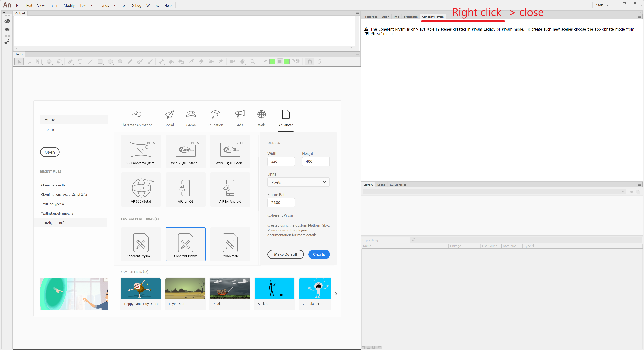Toggle Snap to Objects magnet
This screenshot has height=350, width=644.
(x=309, y=62)
